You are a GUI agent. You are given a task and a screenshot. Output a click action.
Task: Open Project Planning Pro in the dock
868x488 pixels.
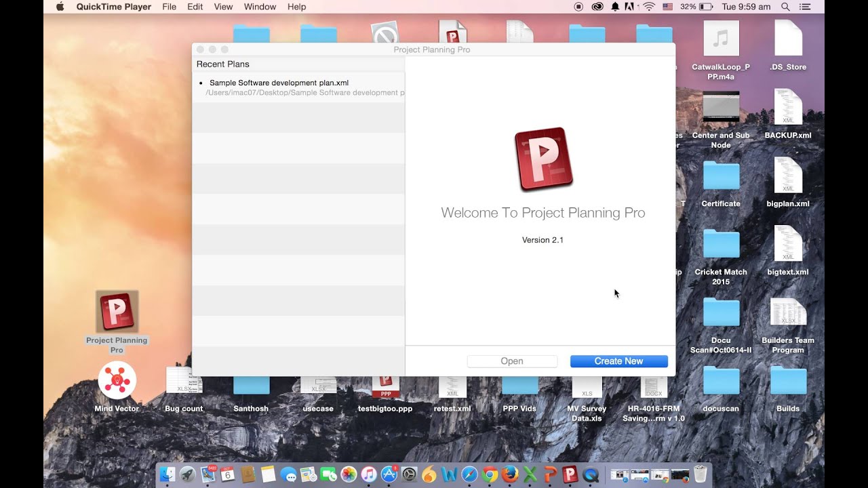tap(570, 474)
